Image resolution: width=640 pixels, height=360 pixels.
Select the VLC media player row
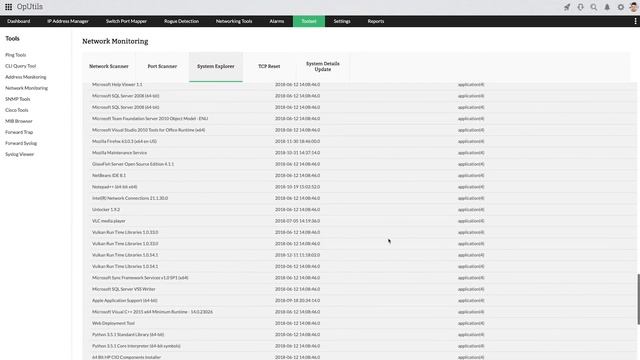tap(360, 221)
